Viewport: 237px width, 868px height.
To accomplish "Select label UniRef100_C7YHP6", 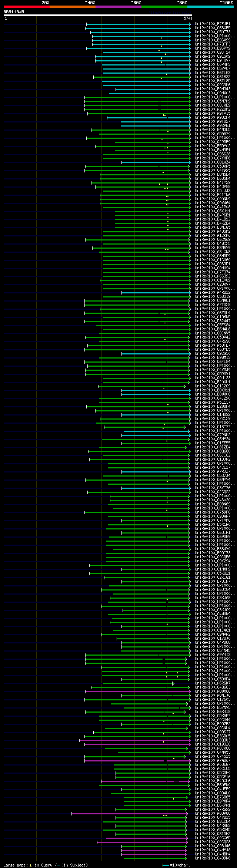I will pyautogui.click(x=213, y=158).
